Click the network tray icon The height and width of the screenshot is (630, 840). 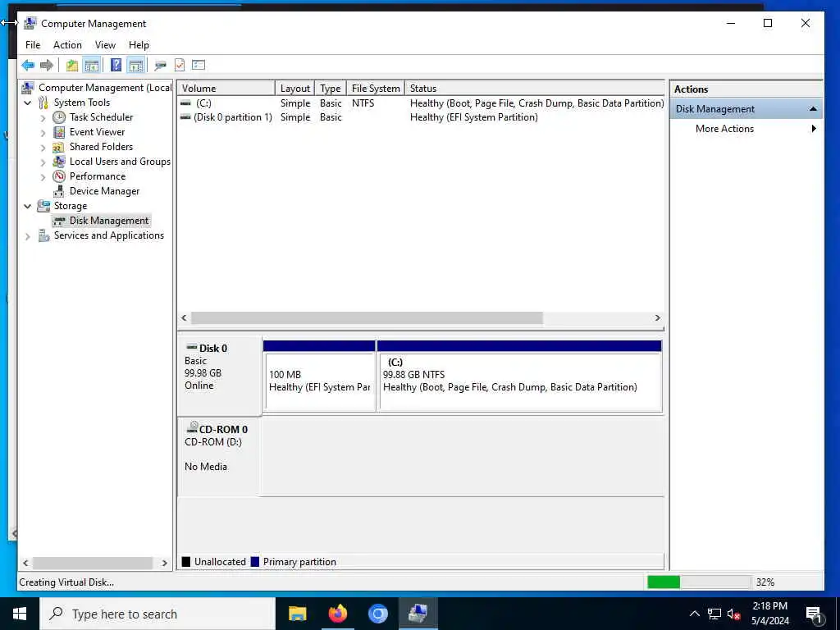click(x=714, y=614)
